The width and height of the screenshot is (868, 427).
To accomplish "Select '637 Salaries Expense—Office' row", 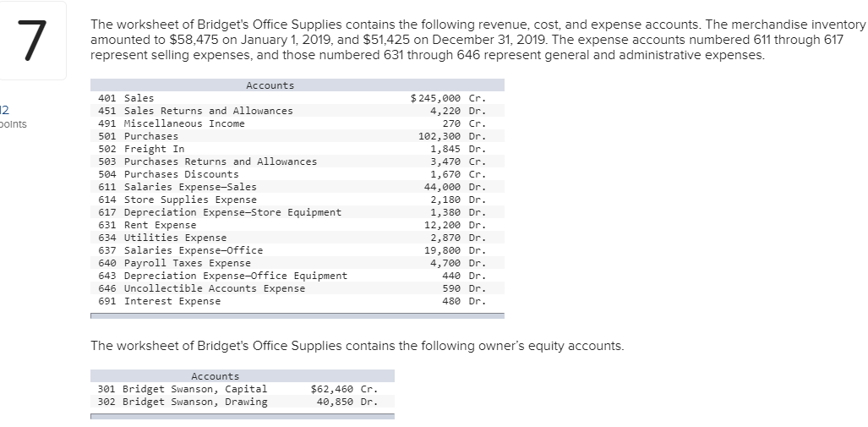I will pos(298,250).
